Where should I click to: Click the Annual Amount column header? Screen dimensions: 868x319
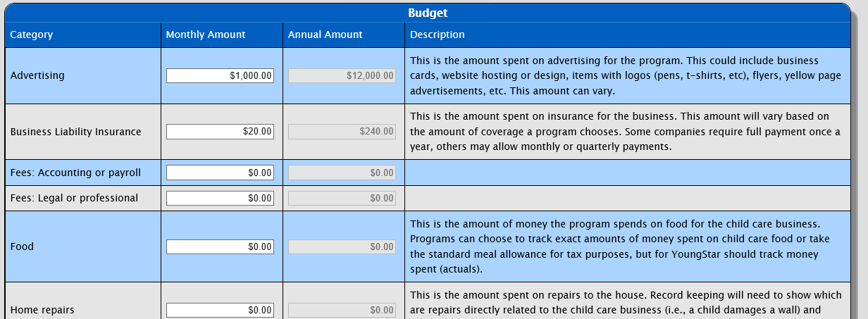click(x=325, y=35)
